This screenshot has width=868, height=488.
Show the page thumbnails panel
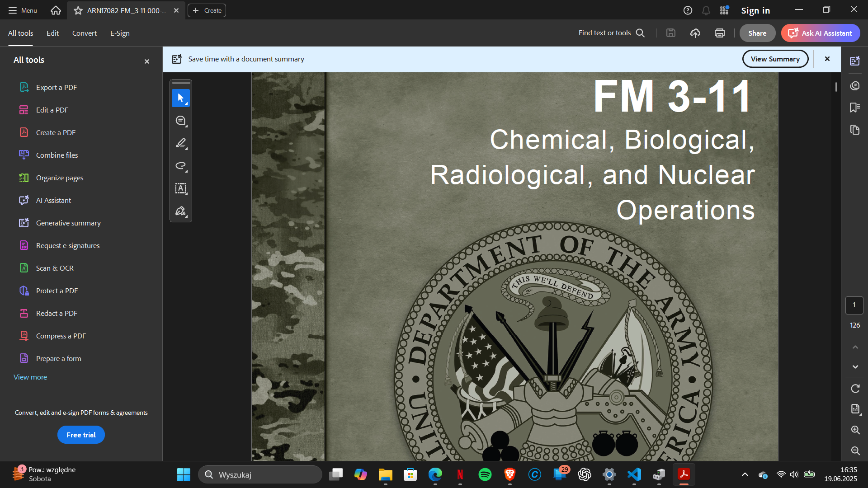coord(854,130)
